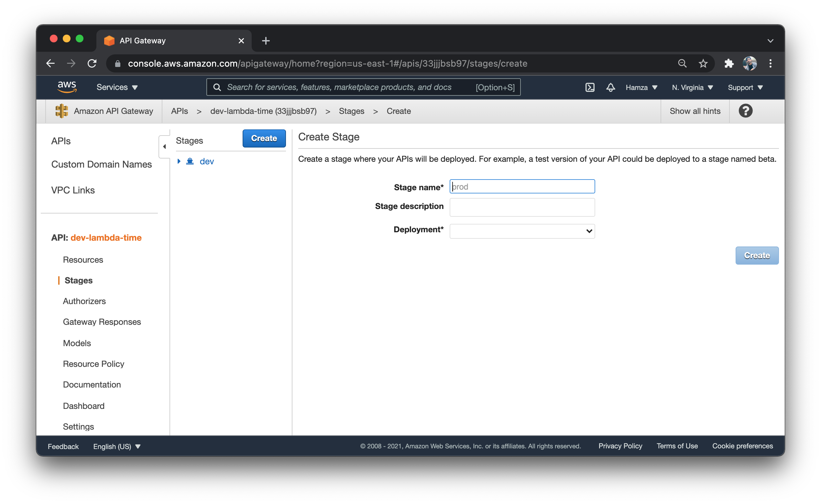This screenshot has width=821, height=504.
Task: Click the browser back arrow
Action: tap(50, 63)
